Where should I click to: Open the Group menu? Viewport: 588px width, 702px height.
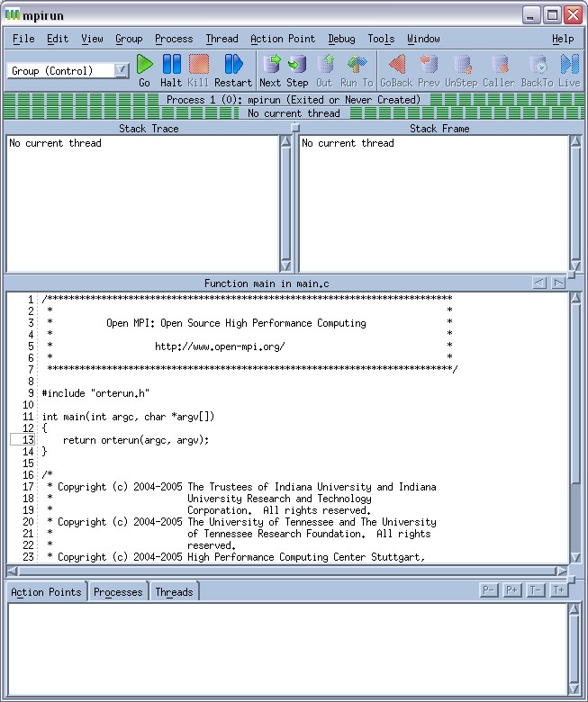pyautogui.click(x=129, y=39)
